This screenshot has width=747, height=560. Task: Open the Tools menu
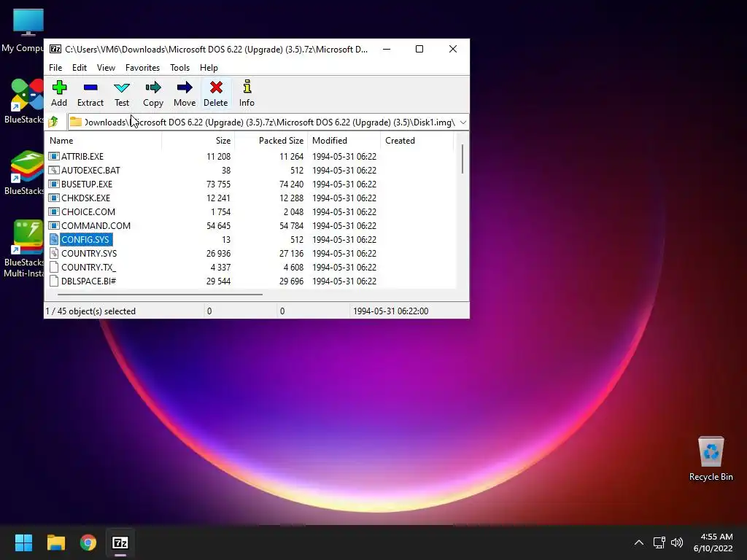pyautogui.click(x=179, y=68)
